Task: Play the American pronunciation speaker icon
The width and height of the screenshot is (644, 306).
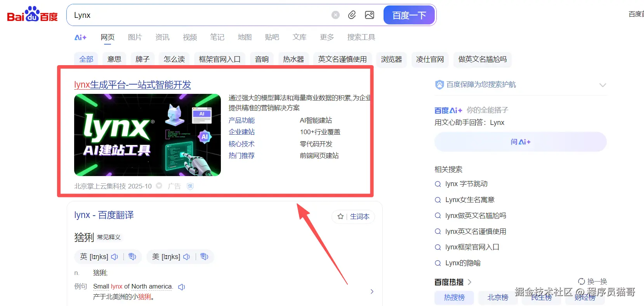Action: 187,257
